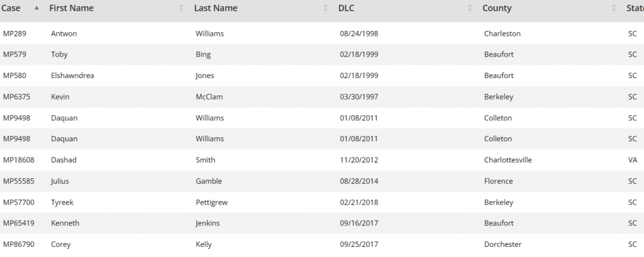Viewport: 644px width, 257px height.
Task: Click the Case column ascending sort arrow
Action: pos(36,8)
